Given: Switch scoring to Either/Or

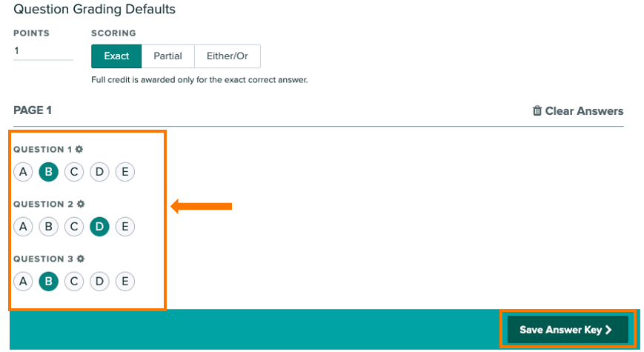Looking at the screenshot, I should click(227, 56).
